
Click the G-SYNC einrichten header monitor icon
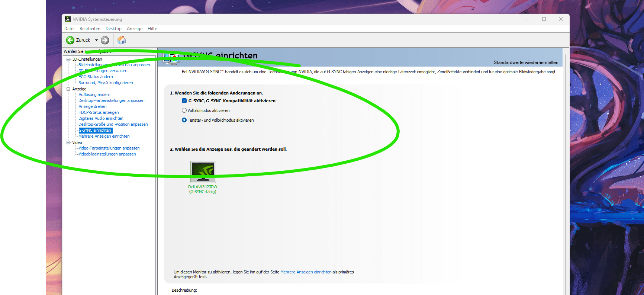click(171, 58)
